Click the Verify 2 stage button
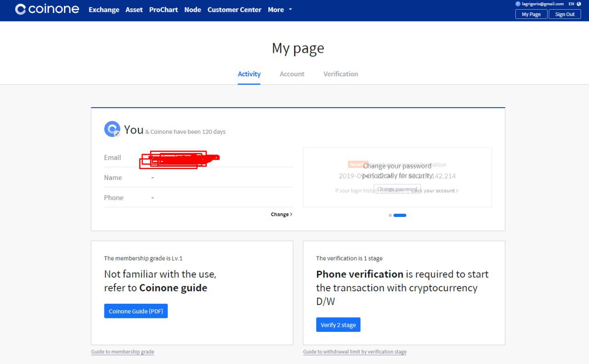Screen dimensions: 589x364 pyautogui.click(x=338, y=325)
